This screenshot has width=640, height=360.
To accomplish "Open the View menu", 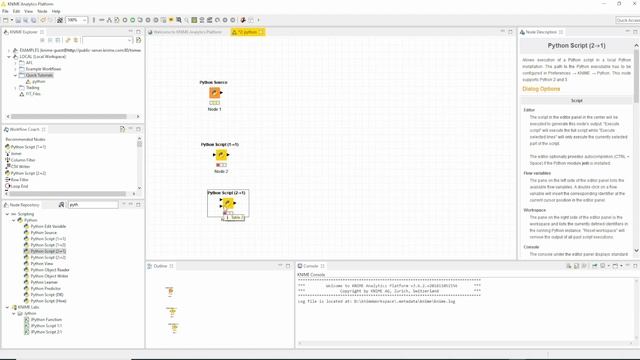I will (29, 11).
